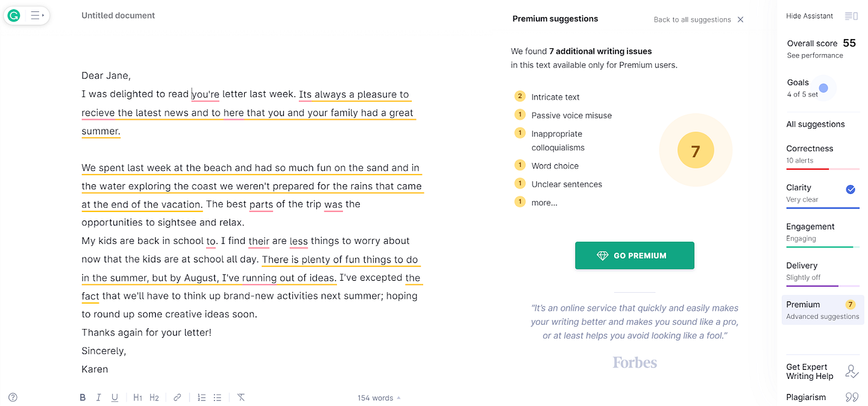Viewport: 868px width, 406px height.
Task: Clear text formatting
Action: pyautogui.click(x=241, y=398)
